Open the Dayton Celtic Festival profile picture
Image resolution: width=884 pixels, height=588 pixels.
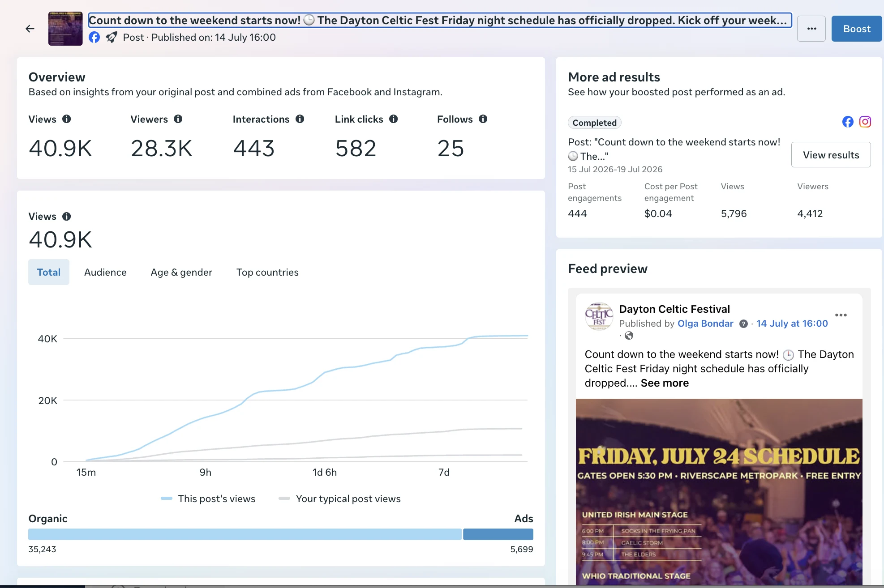point(599,316)
